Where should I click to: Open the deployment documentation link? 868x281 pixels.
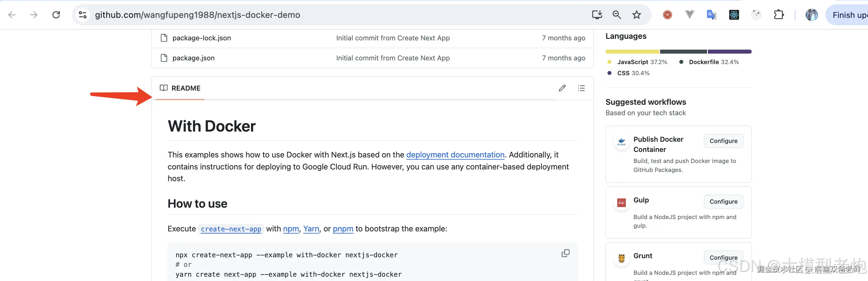pyautogui.click(x=455, y=154)
